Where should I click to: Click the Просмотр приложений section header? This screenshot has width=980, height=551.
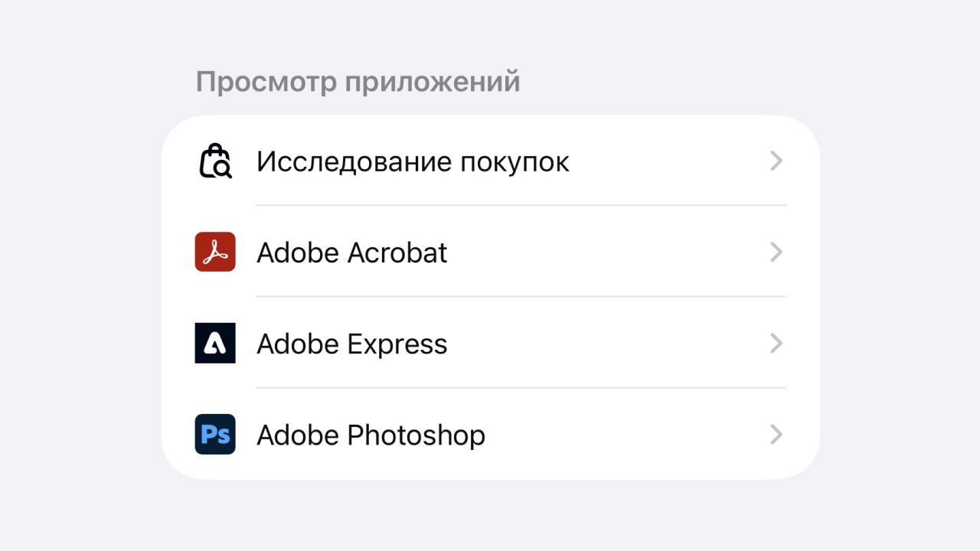tap(358, 80)
